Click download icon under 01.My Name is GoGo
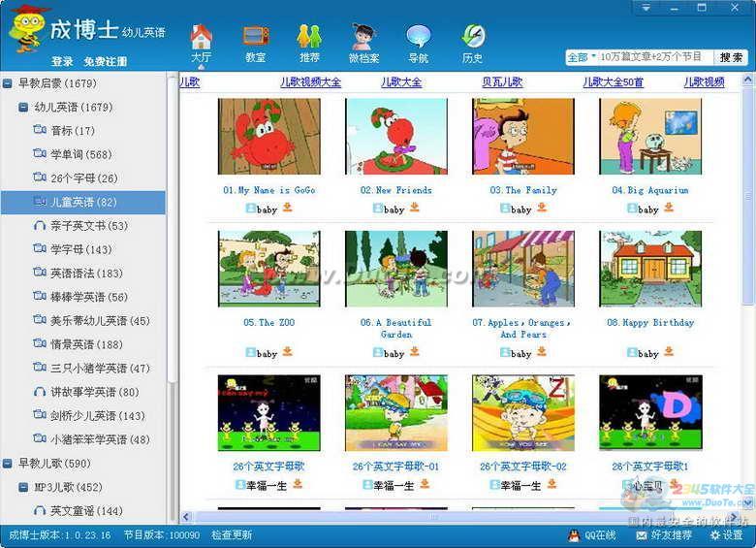Viewport: 756px width, 548px height. tap(287, 208)
